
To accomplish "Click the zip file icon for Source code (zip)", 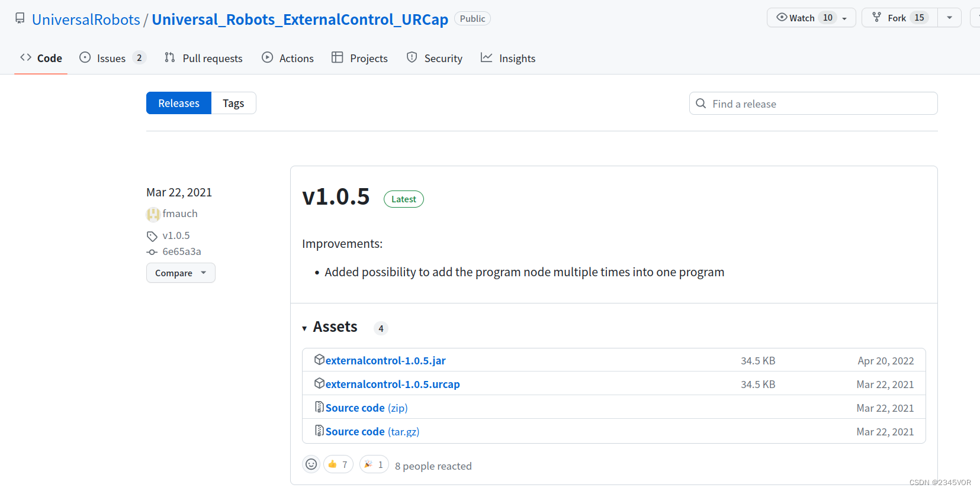I will click(x=319, y=407).
